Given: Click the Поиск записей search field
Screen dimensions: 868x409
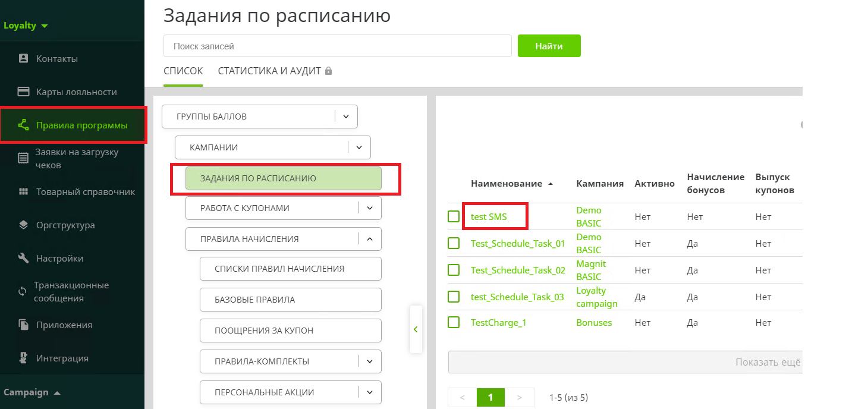Looking at the screenshot, I should coord(337,46).
